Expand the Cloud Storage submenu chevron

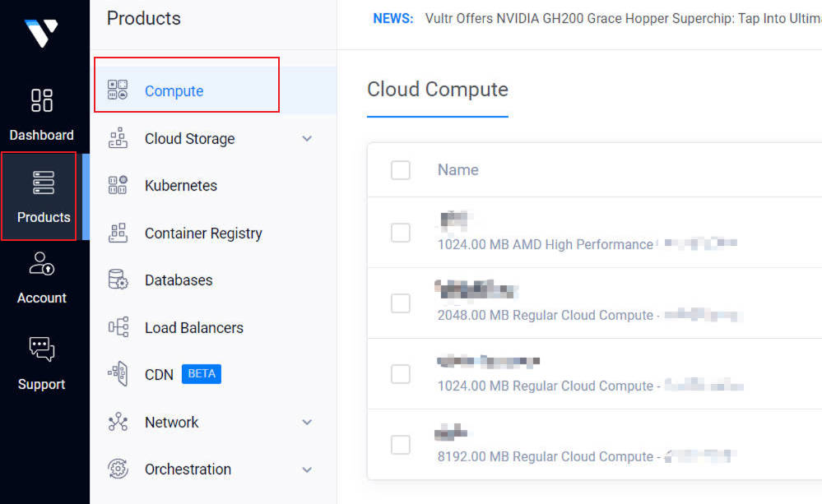coord(307,139)
